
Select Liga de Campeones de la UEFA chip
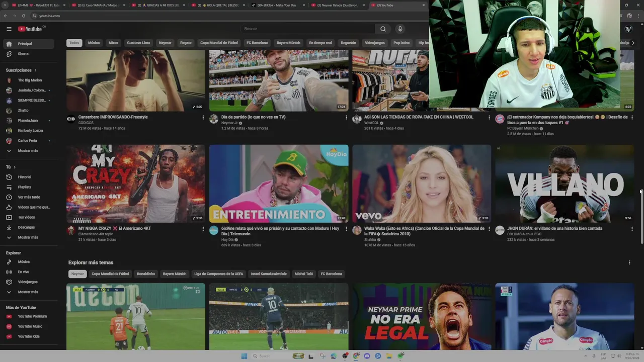point(219,274)
